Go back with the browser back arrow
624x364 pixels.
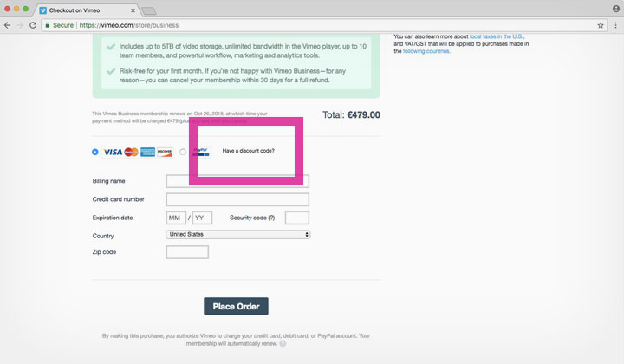(7, 25)
